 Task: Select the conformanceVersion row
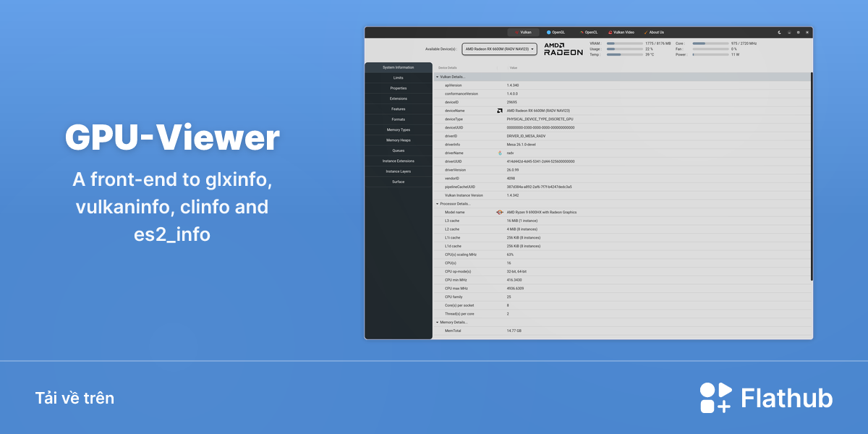622,94
